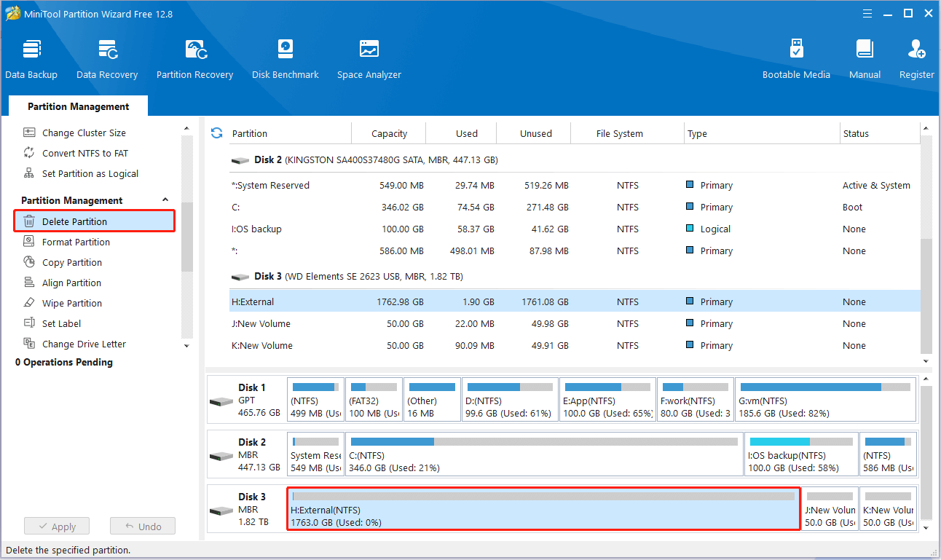This screenshot has width=941, height=560.
Task: Click the 0 Operations Pending label
Action: point(64,362)
